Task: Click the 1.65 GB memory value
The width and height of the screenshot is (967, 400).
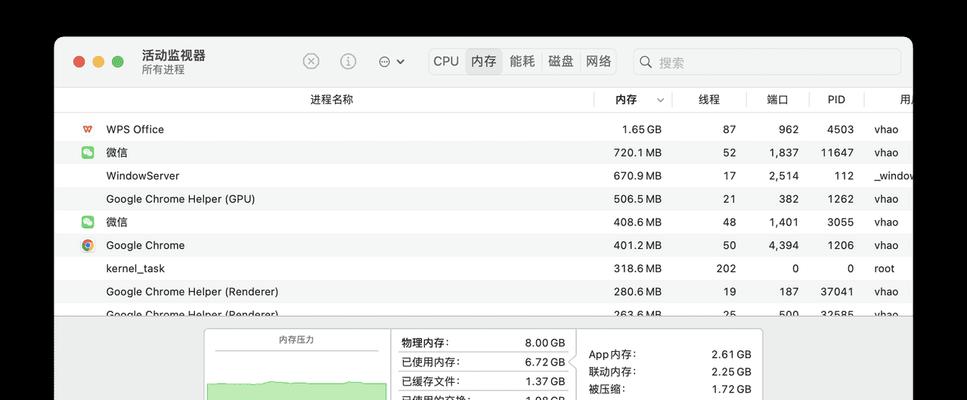Action: point(641,129)
